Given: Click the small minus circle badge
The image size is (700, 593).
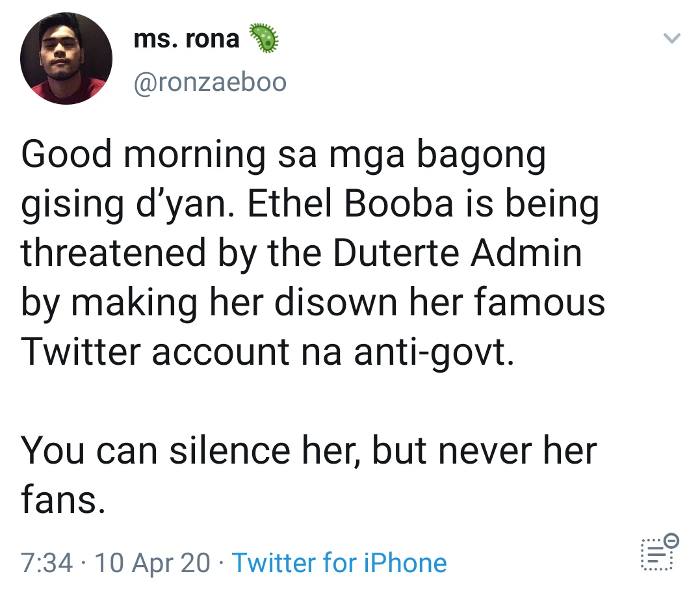Looking at the screenshot, I should click(x=673, y=540).
